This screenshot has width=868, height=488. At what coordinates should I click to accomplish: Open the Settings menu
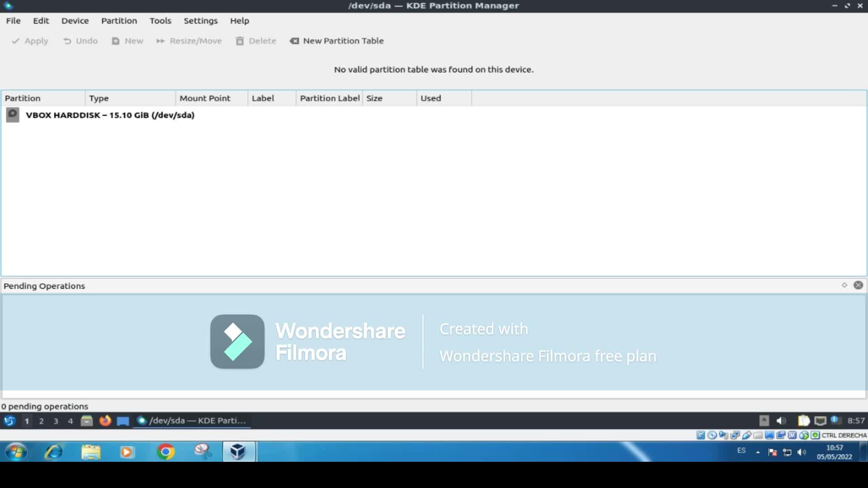click(200, 21)
